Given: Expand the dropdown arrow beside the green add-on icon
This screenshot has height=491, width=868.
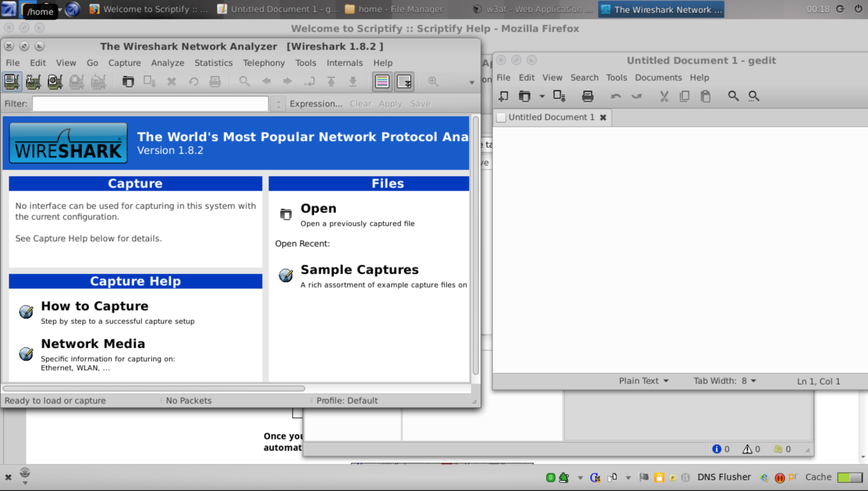Looking at the screenshot, I should pyautogui.click(x=580, y=477).
